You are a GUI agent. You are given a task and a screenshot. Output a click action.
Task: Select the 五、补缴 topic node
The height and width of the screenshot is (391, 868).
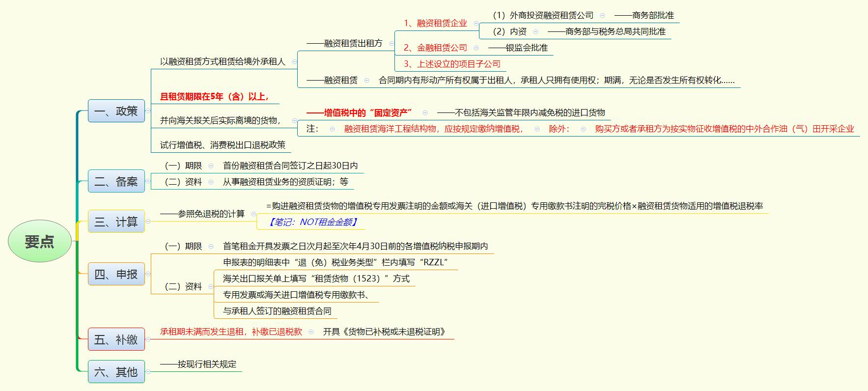tap(116, 339)
